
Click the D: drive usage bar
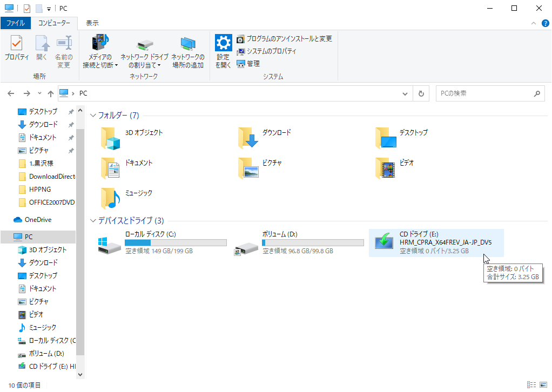coord(313,243)
